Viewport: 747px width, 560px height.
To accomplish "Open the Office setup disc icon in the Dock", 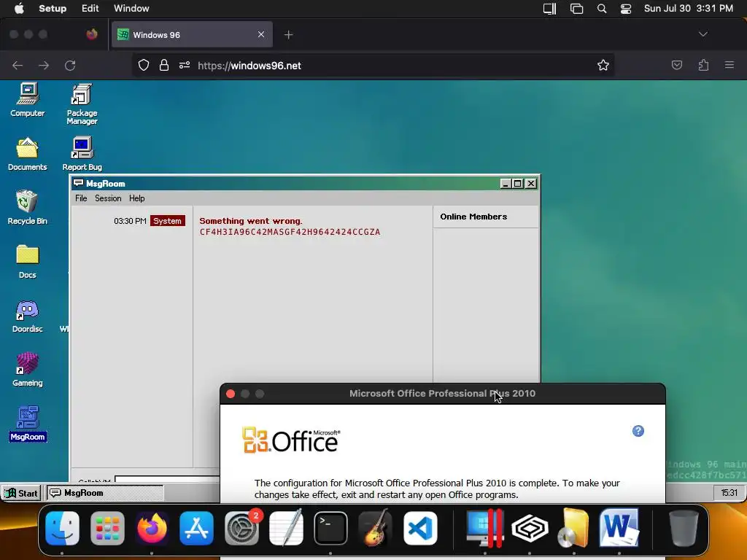I will point(574,528).
